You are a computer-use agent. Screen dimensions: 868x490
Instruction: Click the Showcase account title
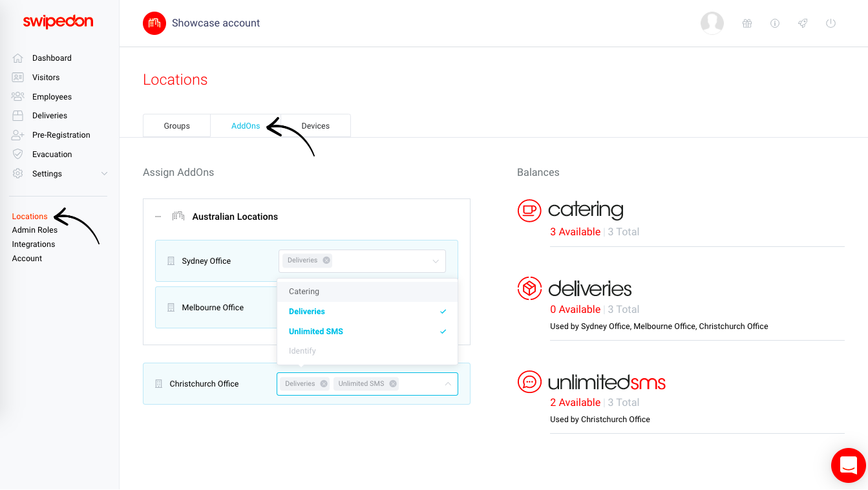click(216, 23)
